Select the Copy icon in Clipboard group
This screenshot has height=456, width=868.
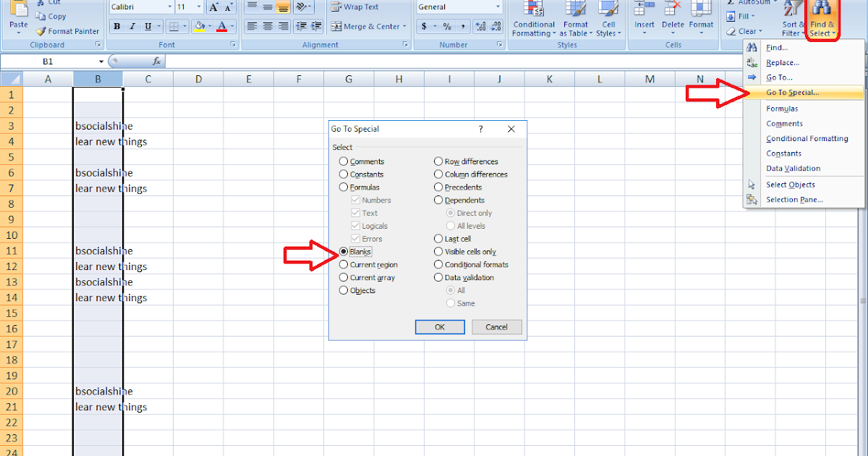pos(40,16)
